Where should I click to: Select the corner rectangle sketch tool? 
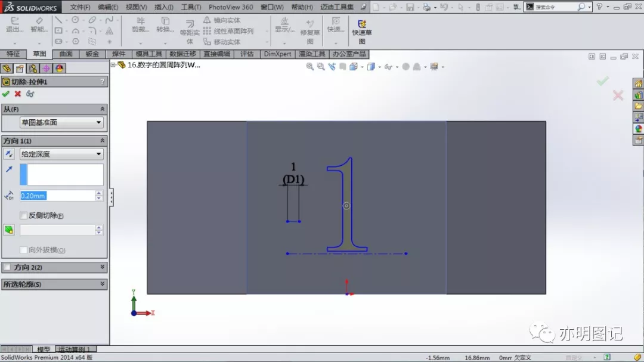[58, 31]
